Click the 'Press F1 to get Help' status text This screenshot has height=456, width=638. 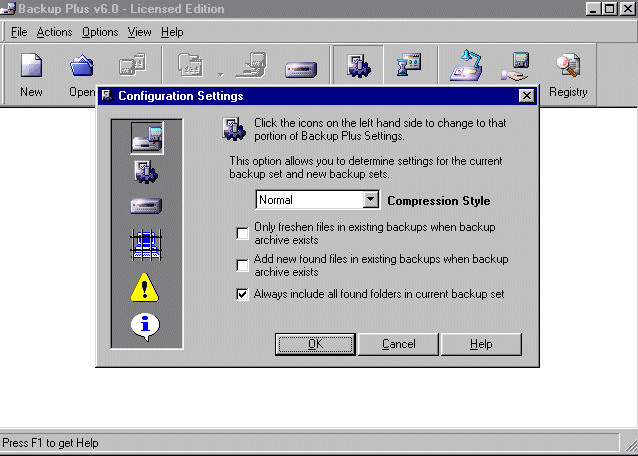coord(50,443)
